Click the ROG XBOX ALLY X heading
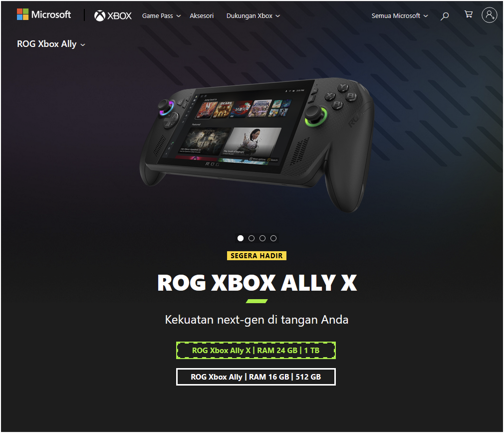The image size is (504, 433). pyautogui.click(x=257, y=283)
